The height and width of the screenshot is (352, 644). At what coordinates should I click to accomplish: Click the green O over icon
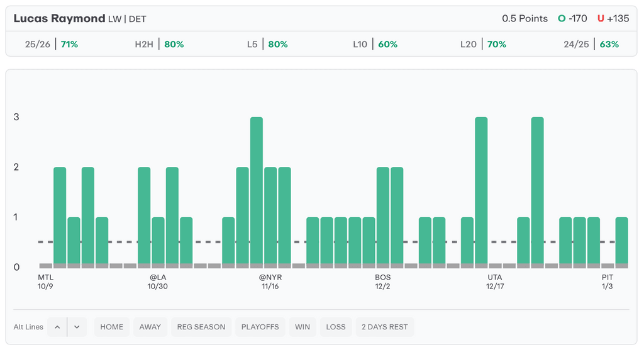point(562,18)
